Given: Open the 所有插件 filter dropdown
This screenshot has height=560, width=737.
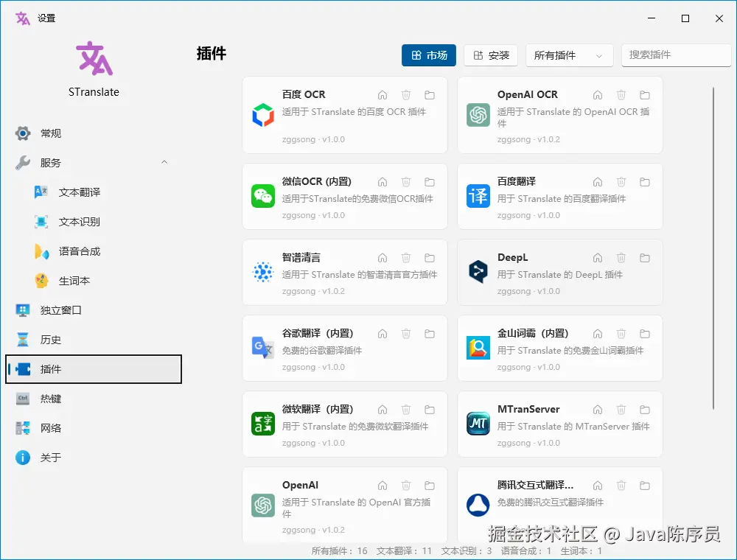Looking at the screenshot, I should [569, 55].
